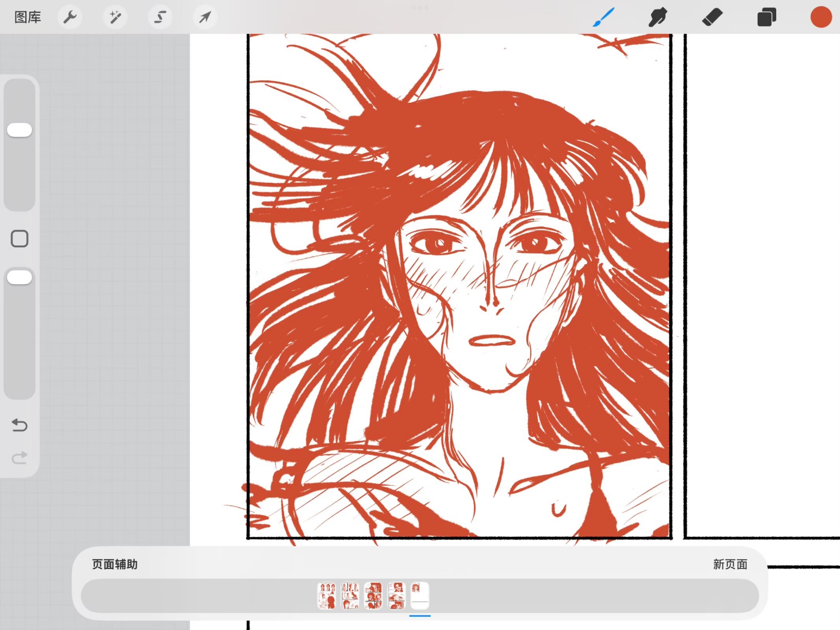Select the fifth page thumbnail

click(420, 595)
